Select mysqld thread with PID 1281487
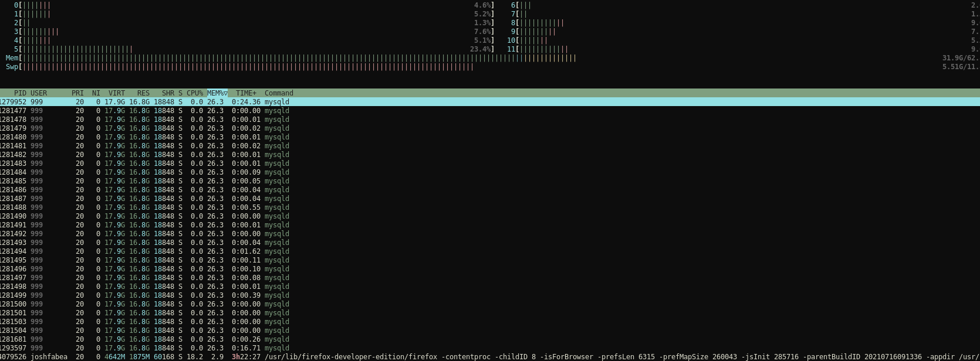 click(x=490, y=199)
